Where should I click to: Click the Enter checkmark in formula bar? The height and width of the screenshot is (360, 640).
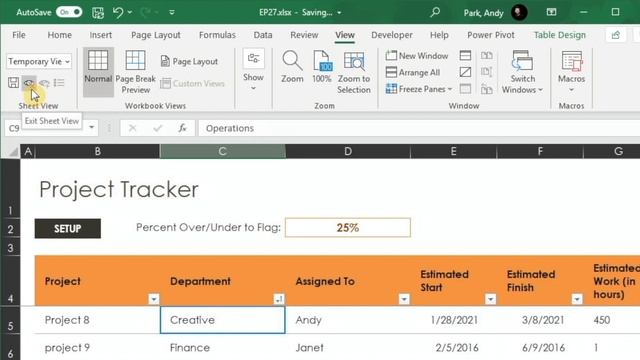coord(158,128)
